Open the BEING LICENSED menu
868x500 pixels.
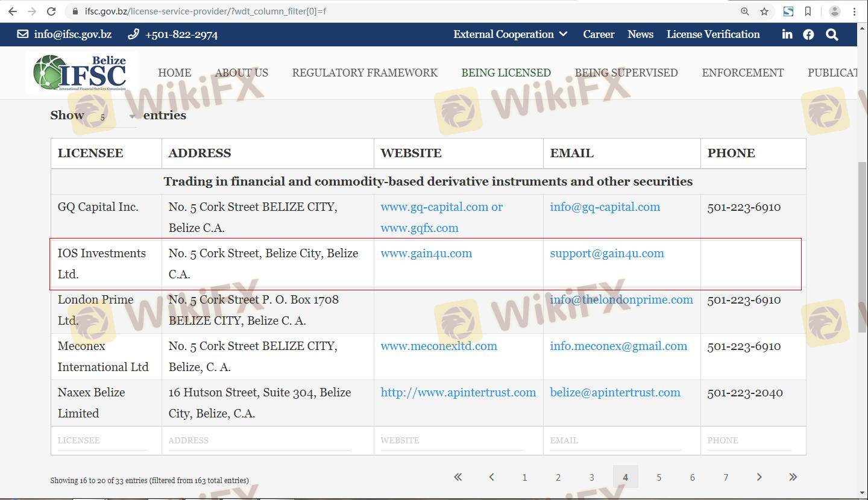coord(506,73)
